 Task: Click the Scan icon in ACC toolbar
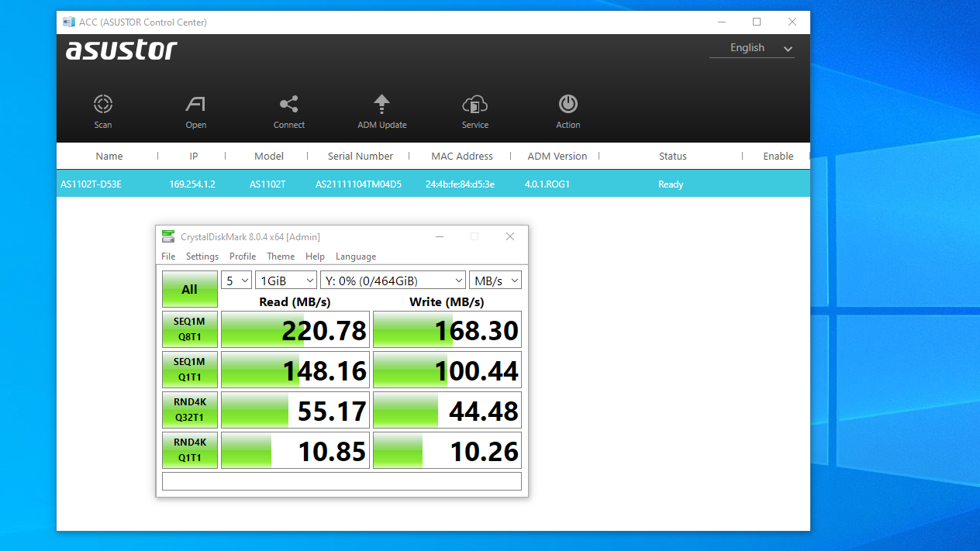[103, 104]
